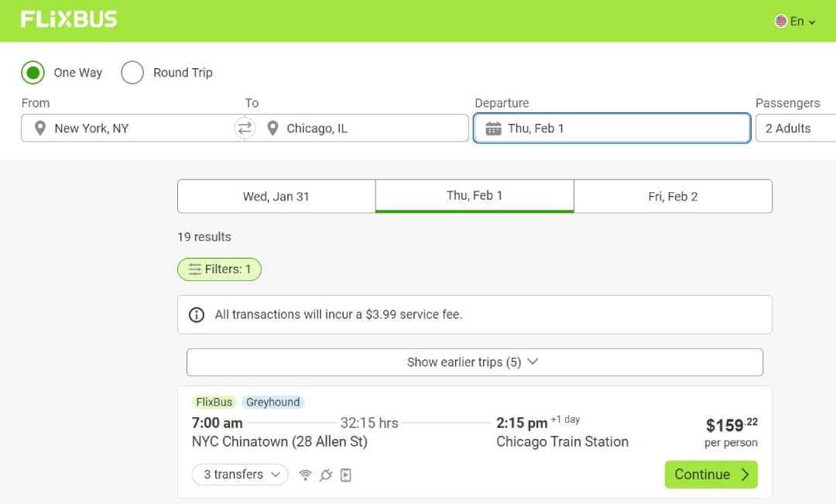The height and width of the screenshot is (504, 836).
Task: Open the Passengers 2 Adults selector
Action: [796, 128]
